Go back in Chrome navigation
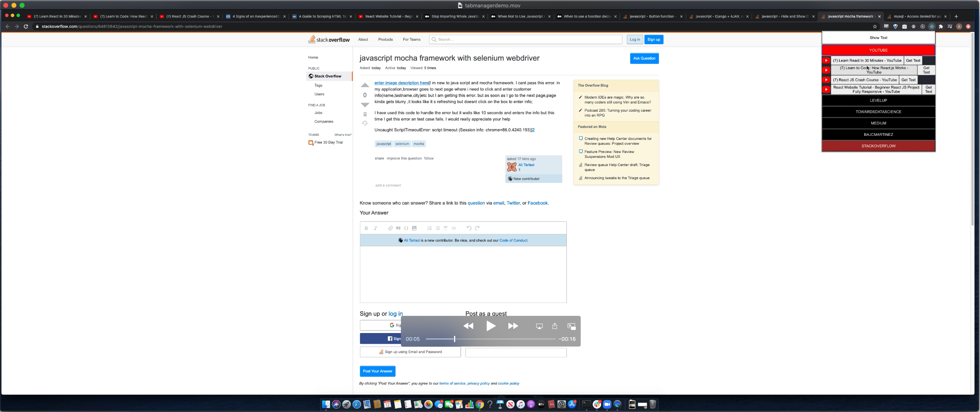Viewport: 980px width, 412px height. tap(7, 27)
